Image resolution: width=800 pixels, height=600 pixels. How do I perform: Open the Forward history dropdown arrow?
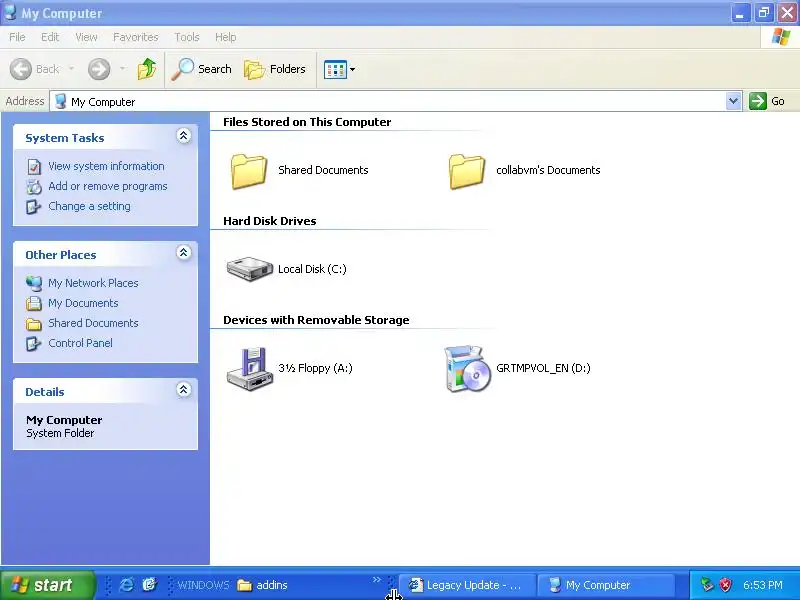[122, 68]
